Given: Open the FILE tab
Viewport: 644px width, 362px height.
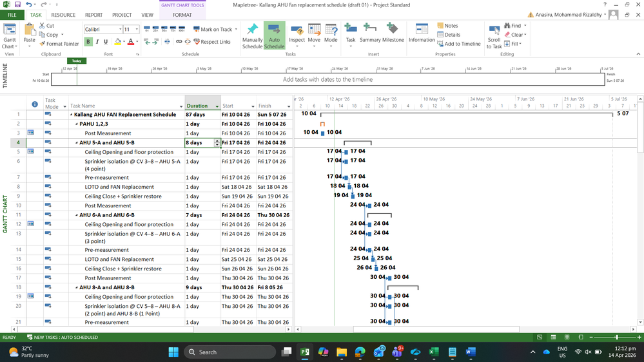Looking at the screenshot, I should [x=12, y=15].
